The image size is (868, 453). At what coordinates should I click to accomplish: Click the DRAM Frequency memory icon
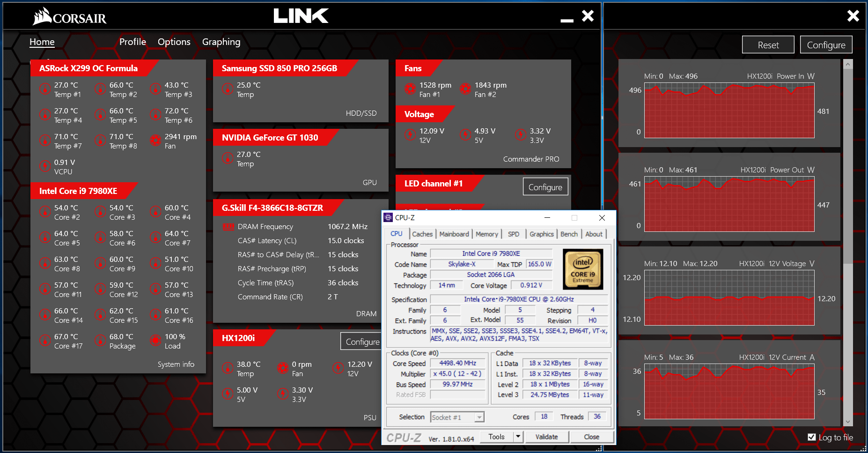(228, 227)
